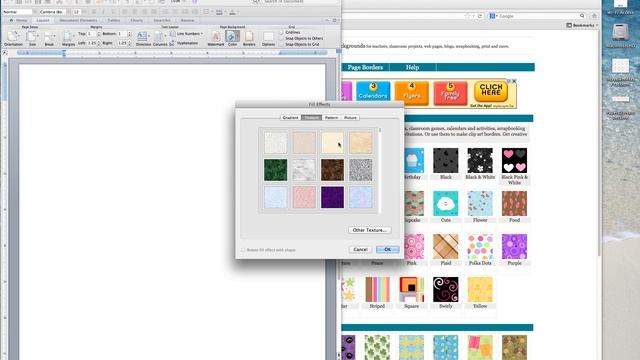This screenshot has width=640, height=360.
Task: Click the text Direction icon in the ribbon
Action: [x=142, y=36]
